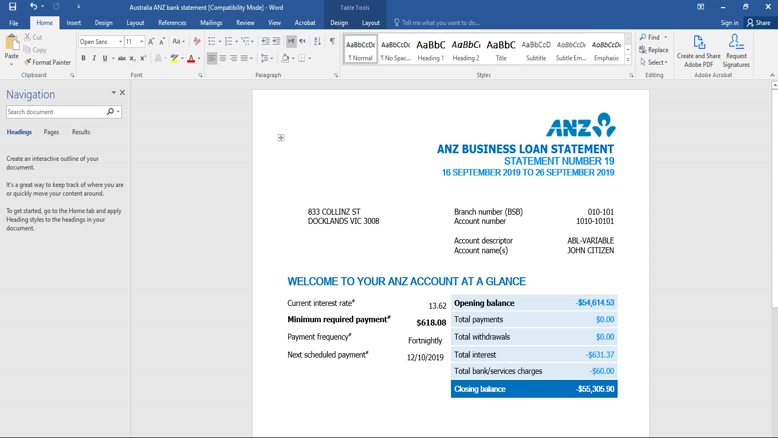778x438 pixels.
Task: Click the red font color swatch
Action: 191,59
